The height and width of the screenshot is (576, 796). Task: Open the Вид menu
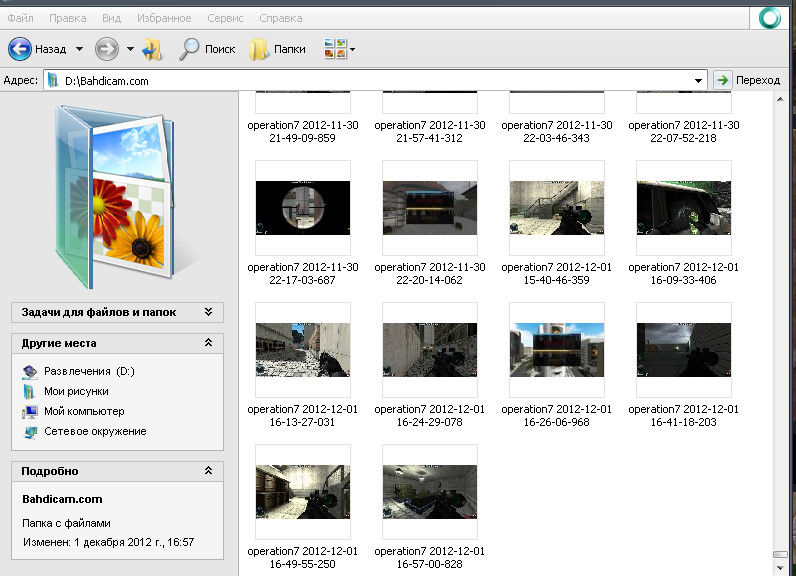(111, 18)
